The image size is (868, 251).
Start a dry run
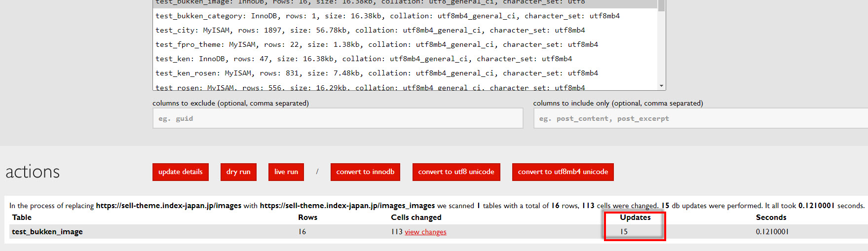pyautogui.click(x=238, y=172)
